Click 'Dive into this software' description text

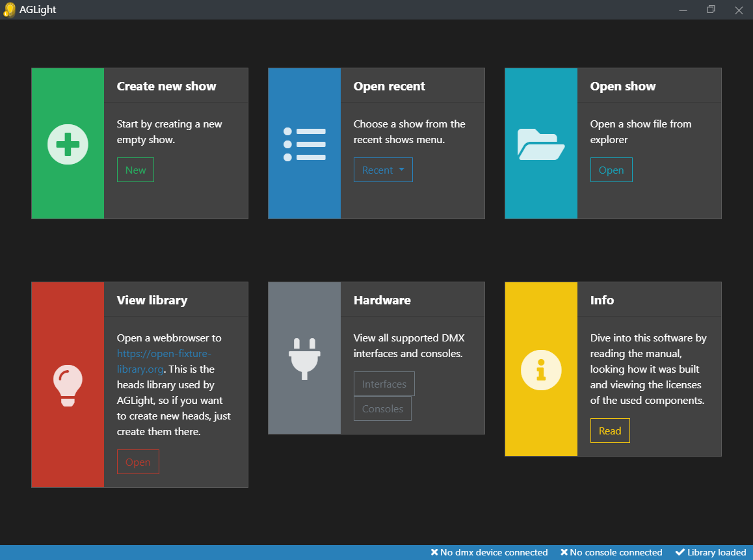tap(648, 369)
